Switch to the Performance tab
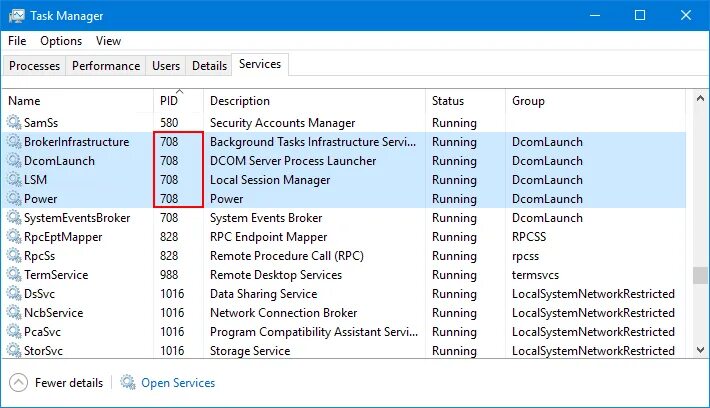Image resolution: width=710 pixels, height=408 pixels. tap(106, 66)
